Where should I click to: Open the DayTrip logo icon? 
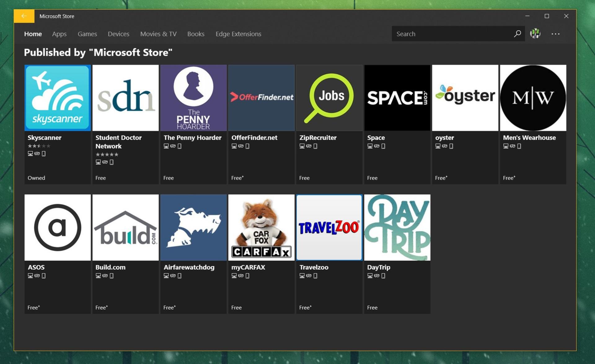[397, 227]
